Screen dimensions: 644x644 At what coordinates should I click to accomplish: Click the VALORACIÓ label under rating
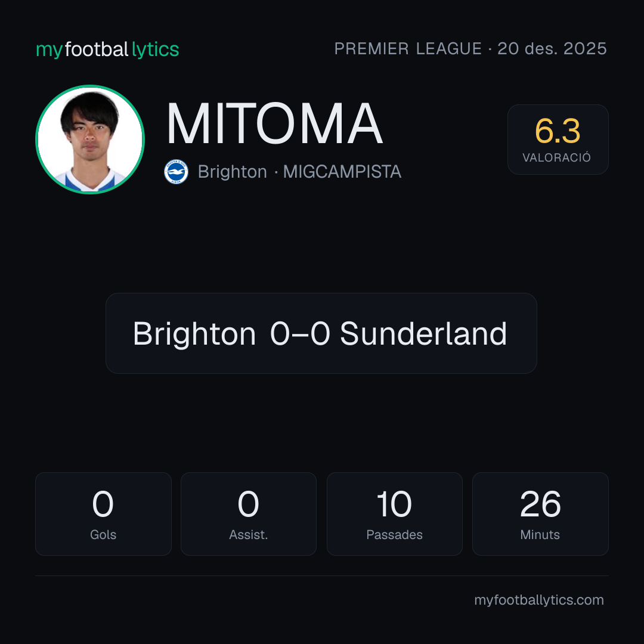click(556, 157)
